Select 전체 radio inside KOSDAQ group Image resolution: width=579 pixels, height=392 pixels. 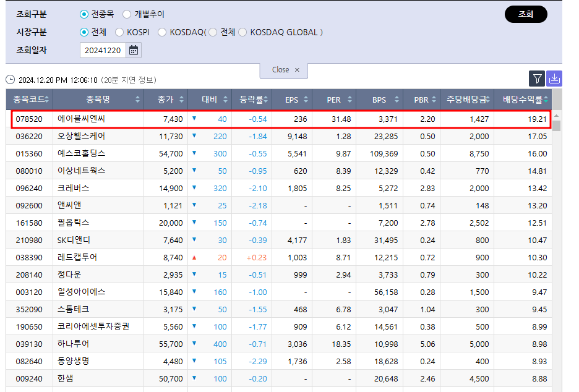coord(213,32)
